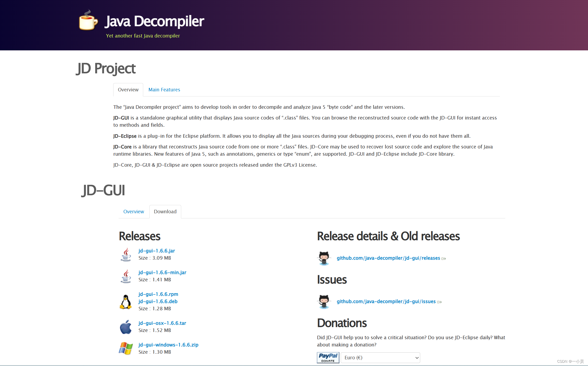The width and height of the screenshot is (588, 366).
Task: Click the jd-gui-1.6.6.rpm link
Action: 158,294
